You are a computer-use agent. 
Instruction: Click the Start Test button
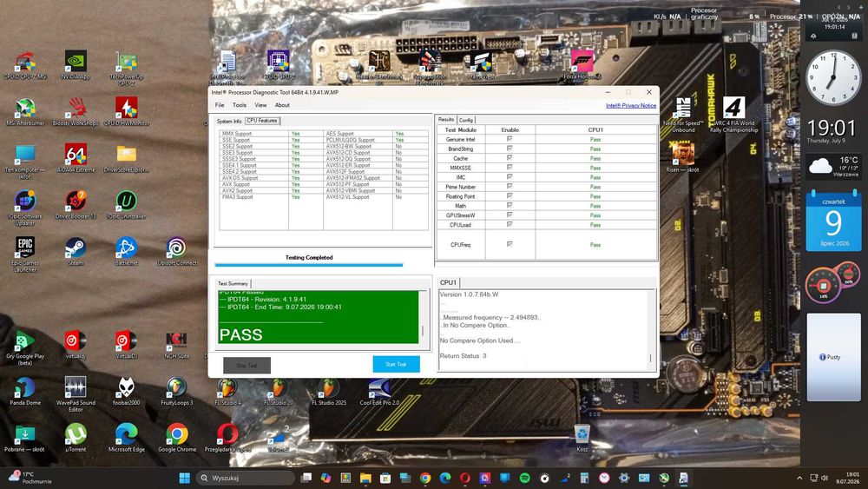click(x=396, y=365)
